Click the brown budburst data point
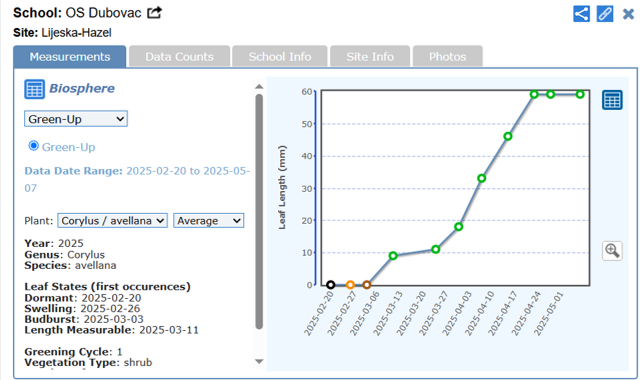 367,284
